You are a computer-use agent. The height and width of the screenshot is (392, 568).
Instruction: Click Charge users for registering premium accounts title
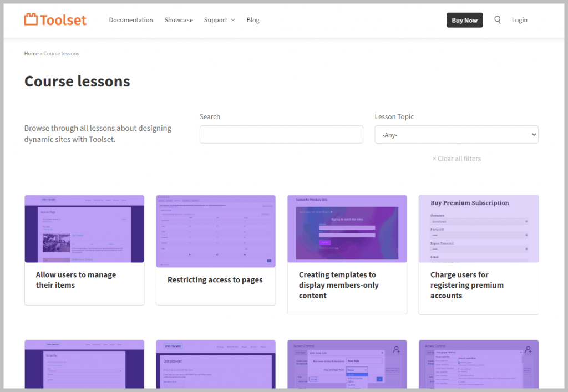[x=467, y=285]
